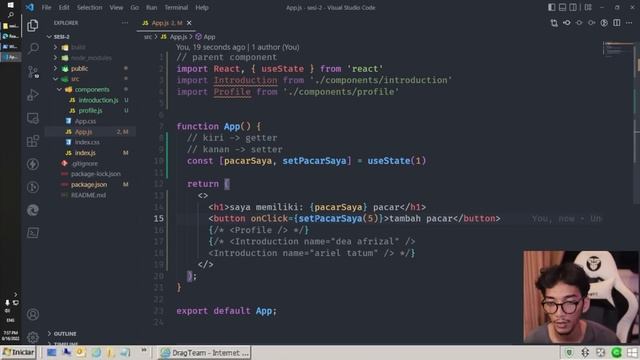Screen dimensions: 640x360
Task: Open the .gitignore file
Action: pyautogui.click(x=84, y=163)
